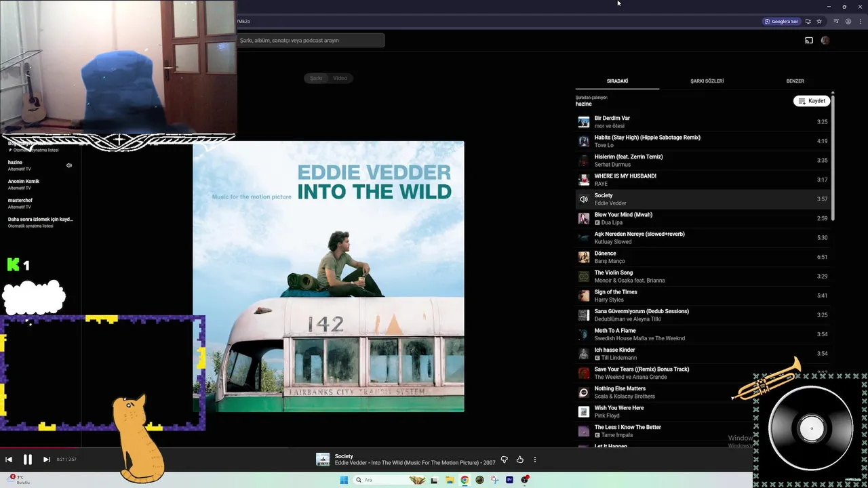Image resolution: width=868 pixels, height=488 pixels.
Task: Play Save Your Tears Remix Bonus Track
Action: click(x=702, y=373)
